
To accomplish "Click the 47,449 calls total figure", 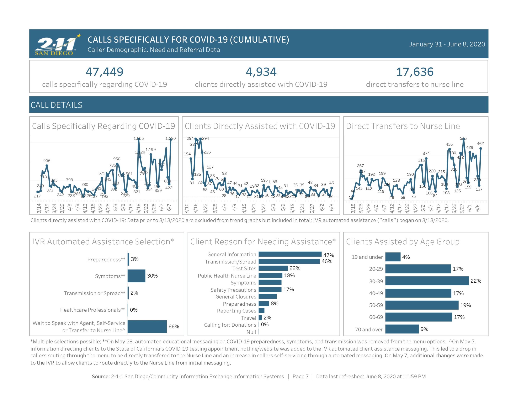I will [x=104, y=72].
